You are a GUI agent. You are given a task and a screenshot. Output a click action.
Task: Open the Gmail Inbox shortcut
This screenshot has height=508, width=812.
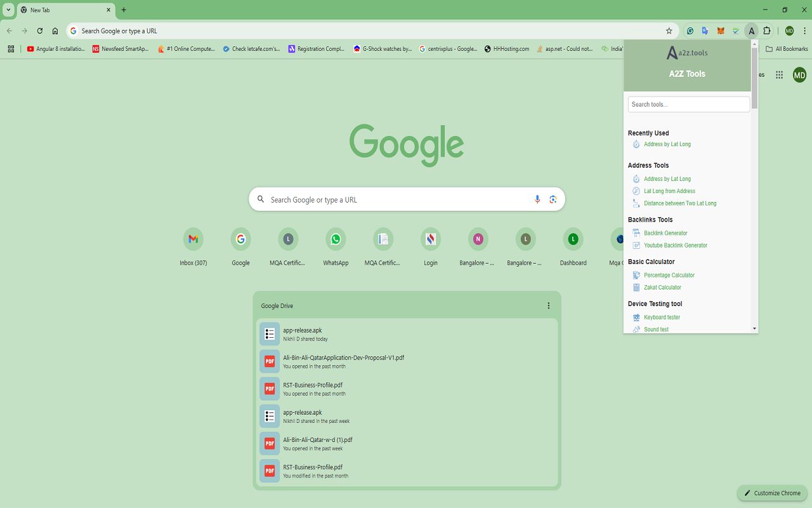point(193,239)
